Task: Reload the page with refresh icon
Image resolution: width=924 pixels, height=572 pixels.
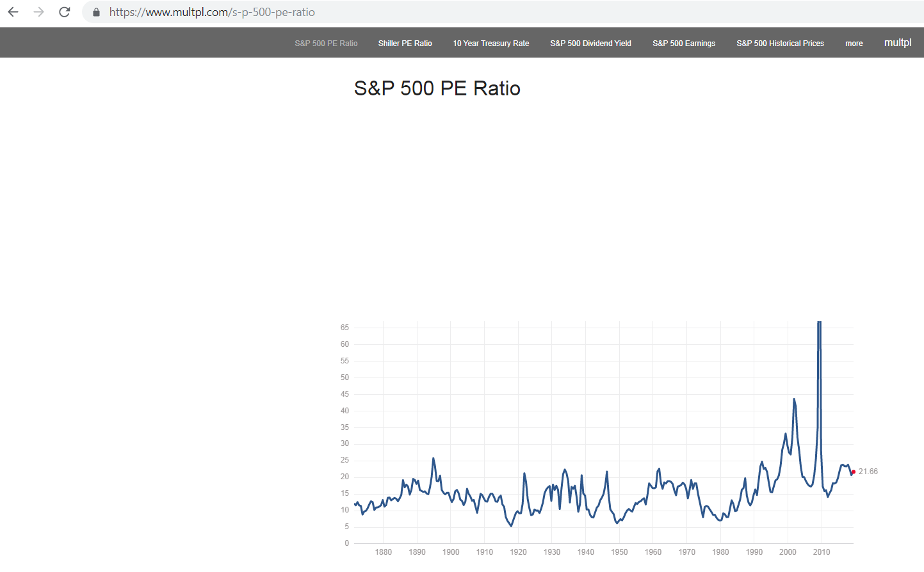Action: [64, 12]
